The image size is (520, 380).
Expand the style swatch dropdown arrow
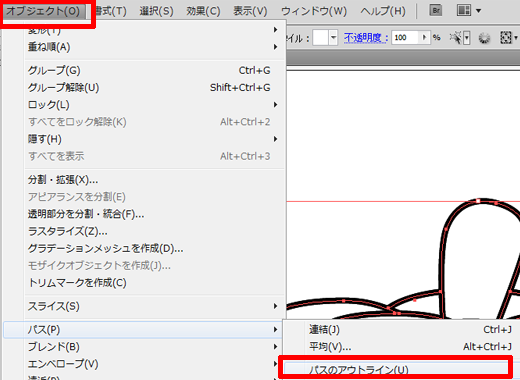coord(333,38)
